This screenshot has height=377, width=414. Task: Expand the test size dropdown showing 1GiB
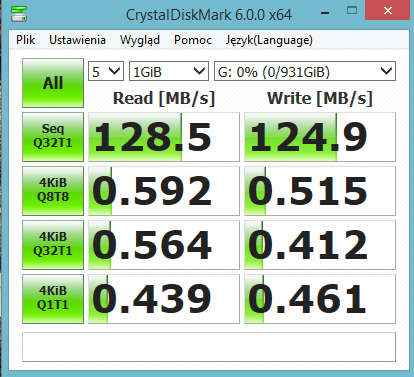(169, 71)
